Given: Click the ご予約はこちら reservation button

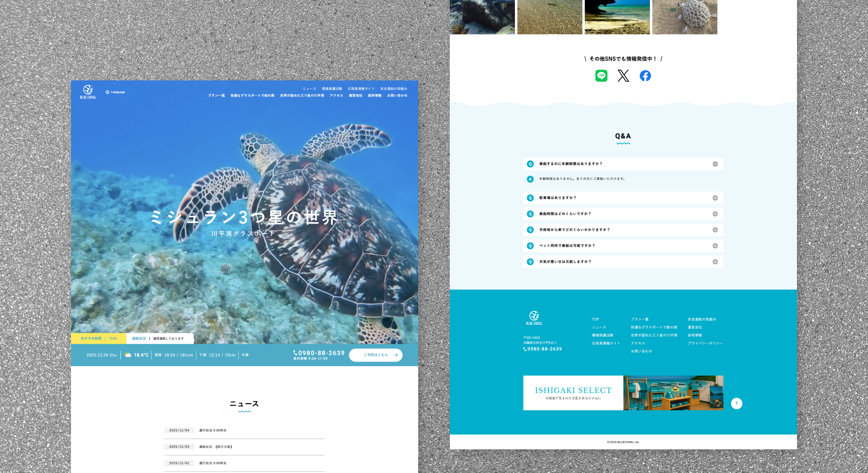Looking at the screenshot, I should coord(375,355).
